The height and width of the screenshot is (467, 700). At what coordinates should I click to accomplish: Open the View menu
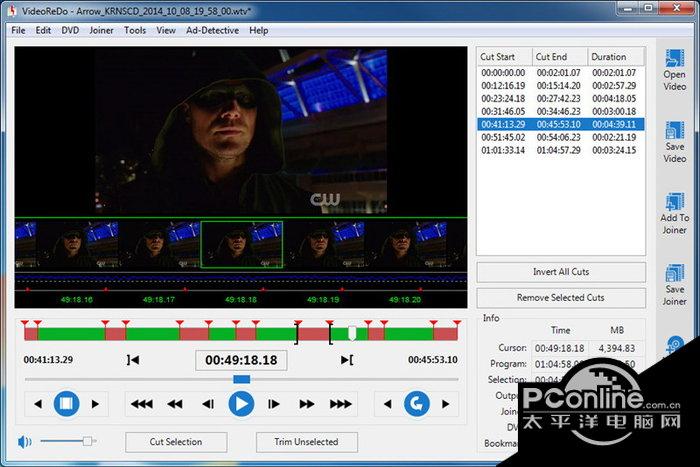click(166, 30)
